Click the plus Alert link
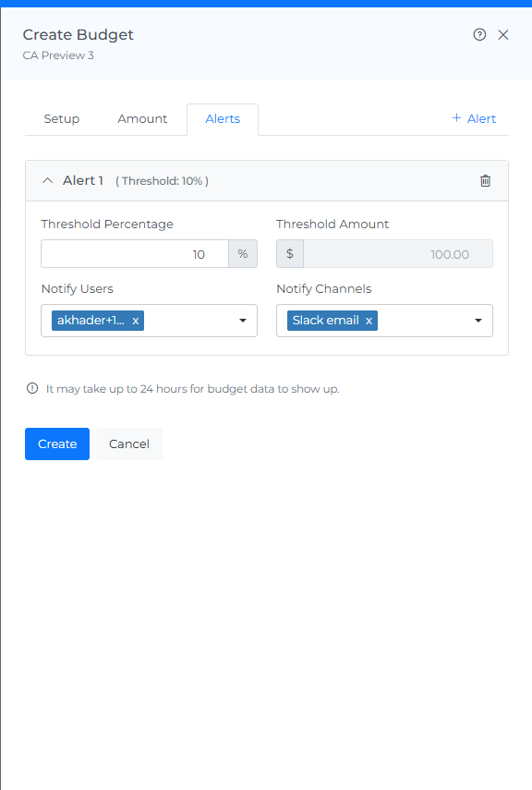The height and width of the screenshot is (790, 532). (x=474, y=118)
